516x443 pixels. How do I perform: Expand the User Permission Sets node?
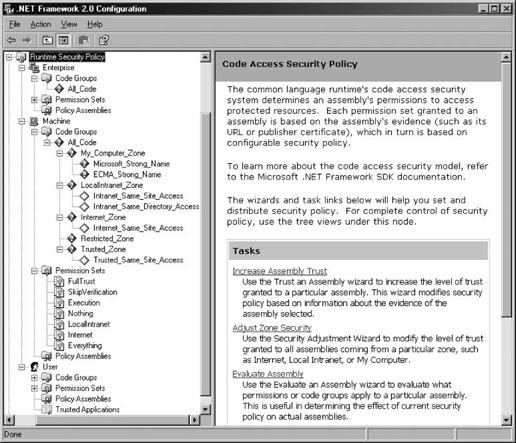click(34, 388)
